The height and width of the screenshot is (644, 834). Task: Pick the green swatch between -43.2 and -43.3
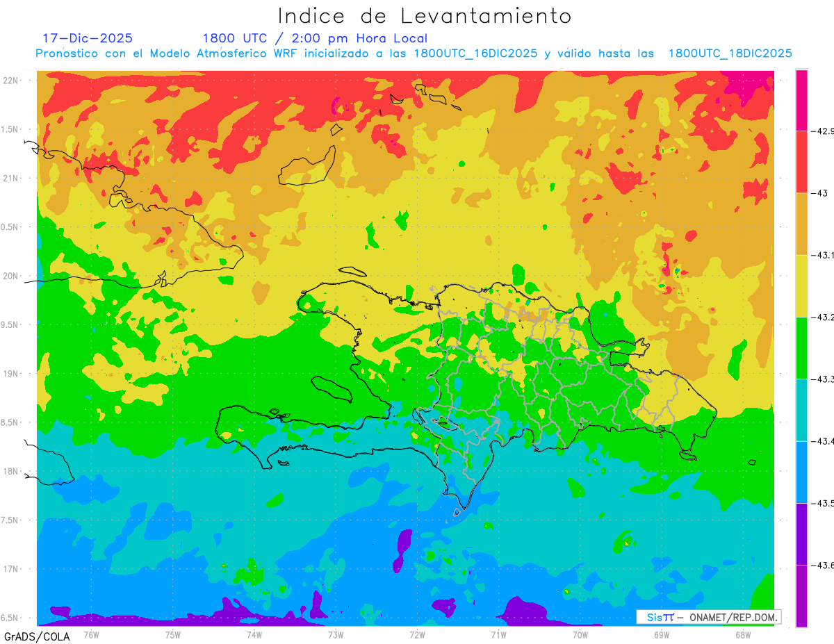coord(801,348)
